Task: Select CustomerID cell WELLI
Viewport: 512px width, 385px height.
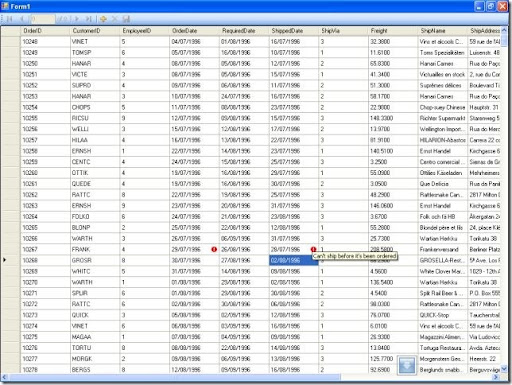Action: [95, 129]
